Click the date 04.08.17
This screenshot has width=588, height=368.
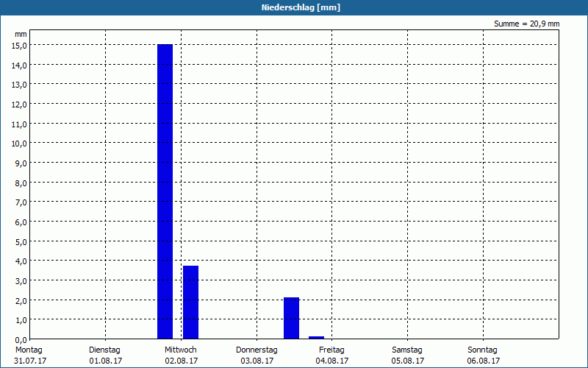[x=332, y=361]
